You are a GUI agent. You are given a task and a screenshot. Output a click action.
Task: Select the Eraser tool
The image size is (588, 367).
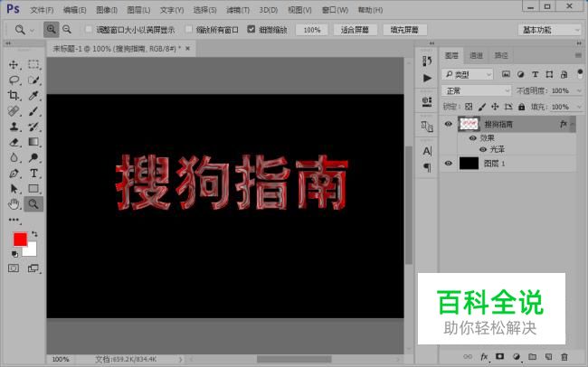14,142
